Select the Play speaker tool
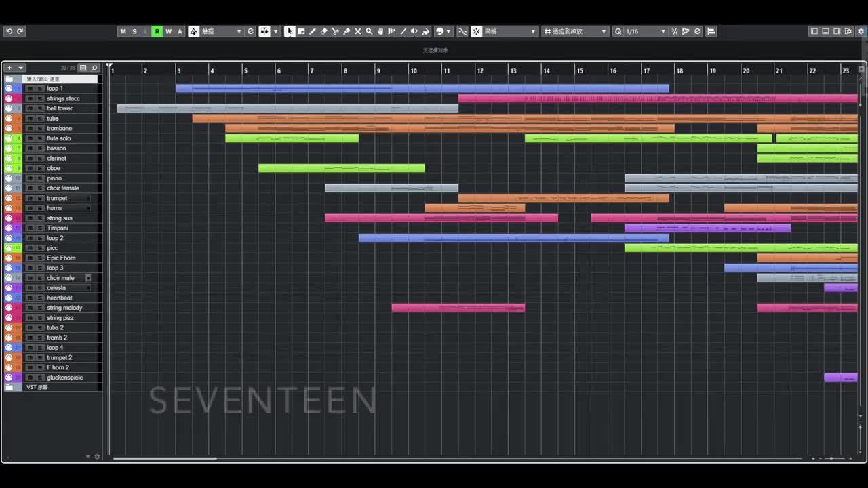 tap(414, 31)
